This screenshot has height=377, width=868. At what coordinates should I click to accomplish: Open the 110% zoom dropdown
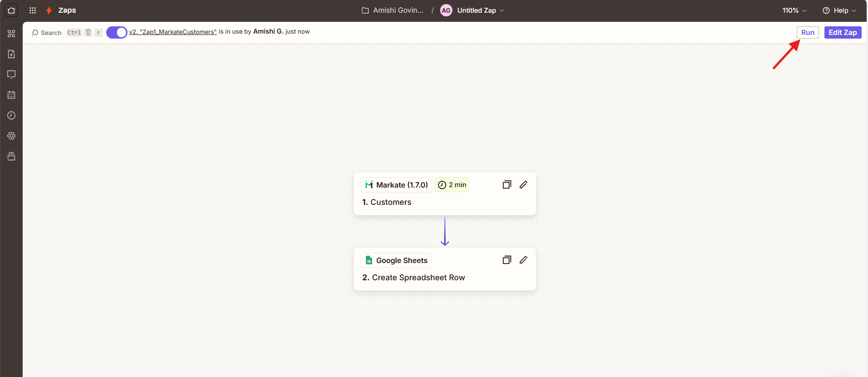point(794,10)
